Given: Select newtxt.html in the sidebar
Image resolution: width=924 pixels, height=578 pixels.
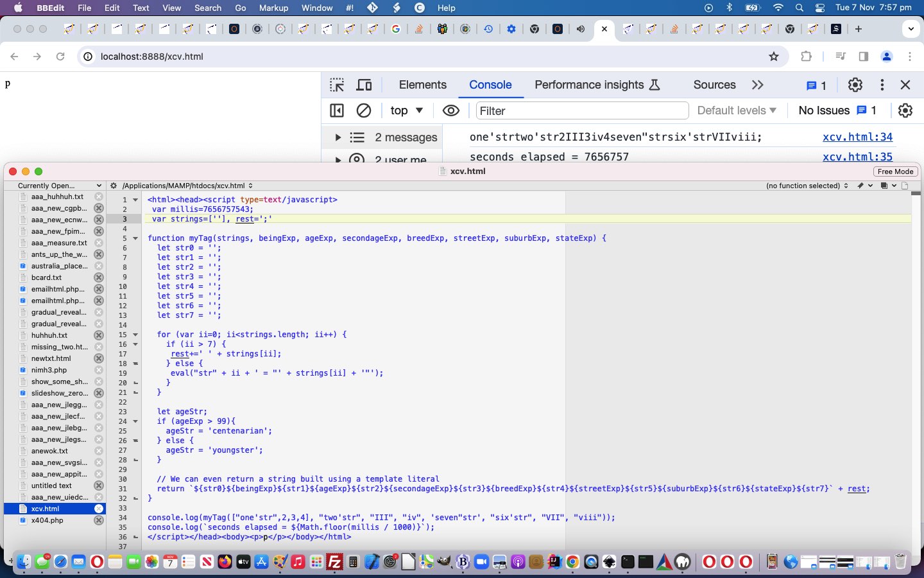Looking at the screenshot, I should [x=51, y=358].
